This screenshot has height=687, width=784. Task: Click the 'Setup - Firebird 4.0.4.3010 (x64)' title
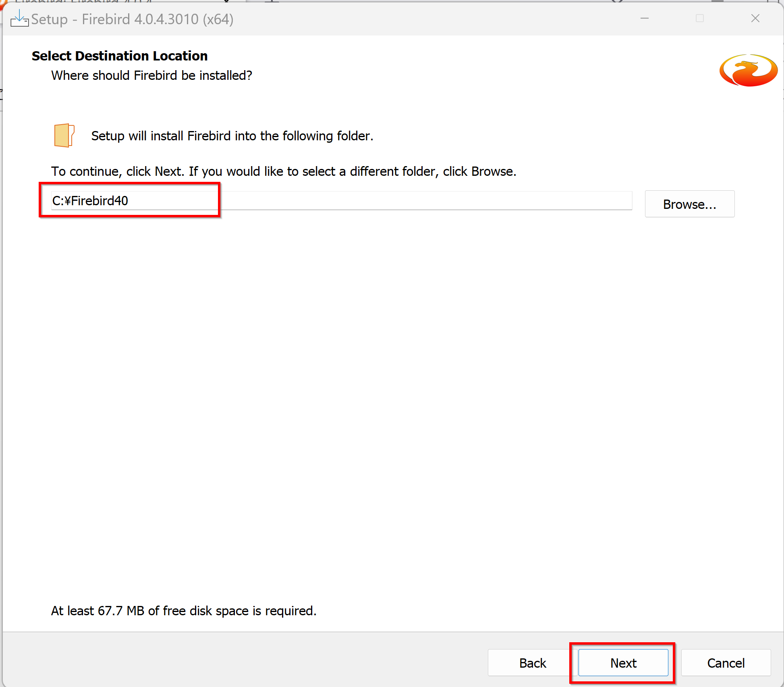click(x=132, y=19)
